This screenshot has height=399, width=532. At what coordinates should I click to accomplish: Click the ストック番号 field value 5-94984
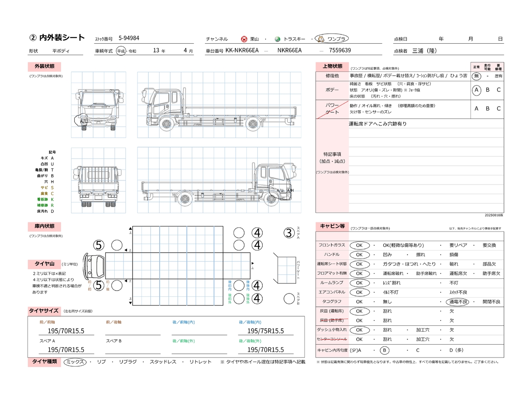point(129,38)
